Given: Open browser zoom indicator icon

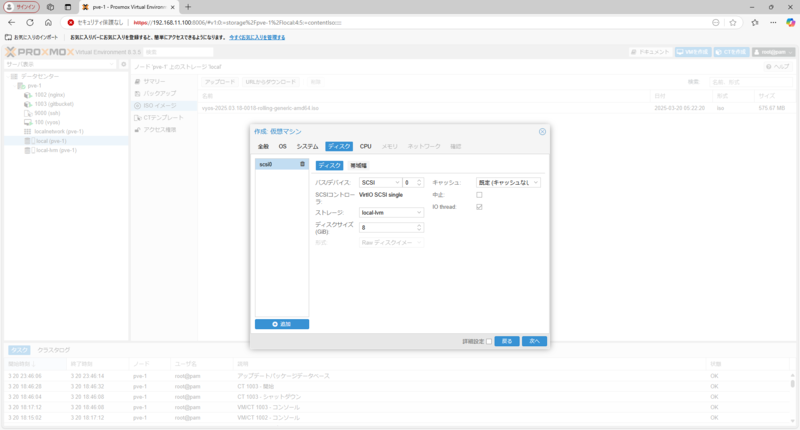Looking at the screenshot, I should 716,22.
